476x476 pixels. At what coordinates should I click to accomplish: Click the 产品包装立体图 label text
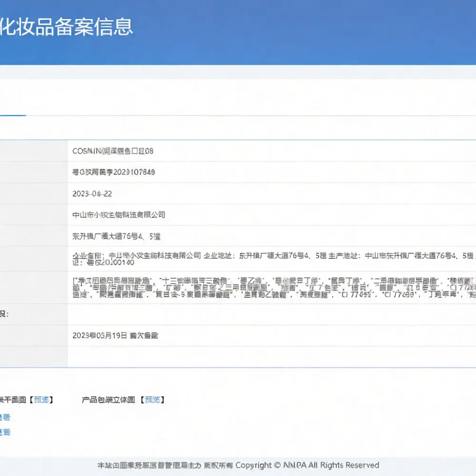tap(109, 400)
